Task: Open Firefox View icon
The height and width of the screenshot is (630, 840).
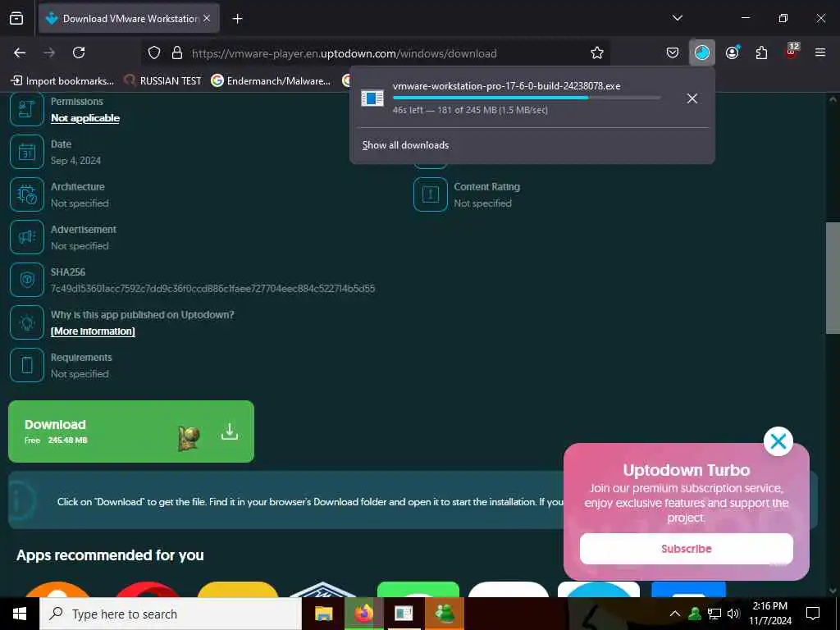Action: (x=16, y=18)
